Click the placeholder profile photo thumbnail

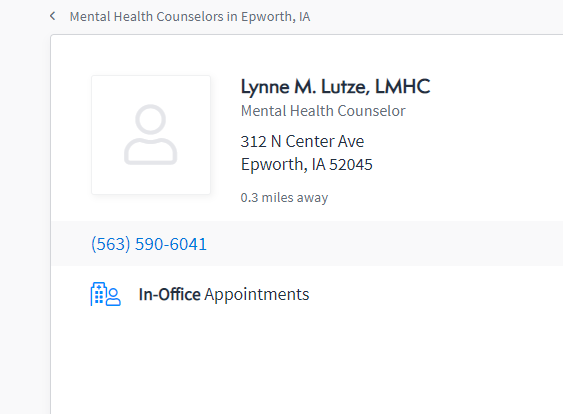(x=151, y=135)
